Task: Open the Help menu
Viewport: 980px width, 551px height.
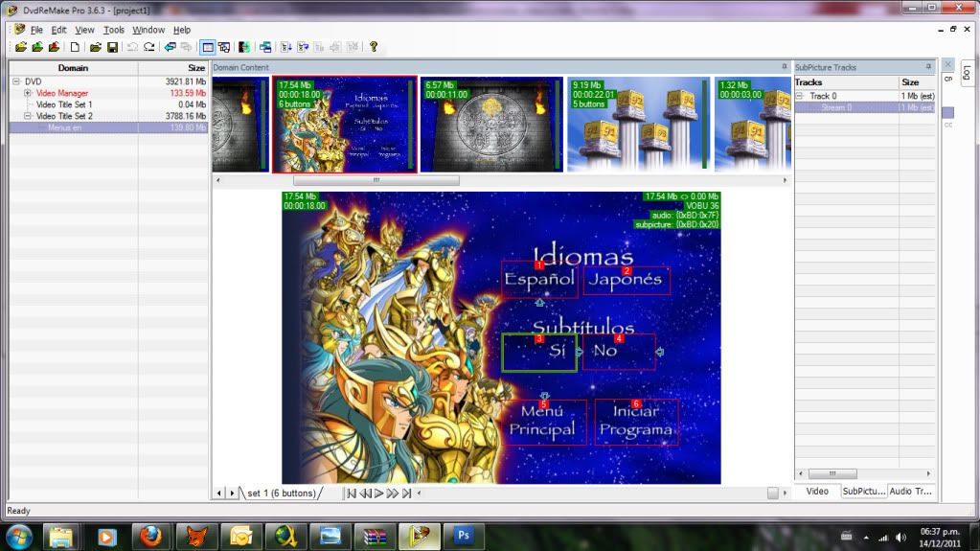Action: coord(182,30)
